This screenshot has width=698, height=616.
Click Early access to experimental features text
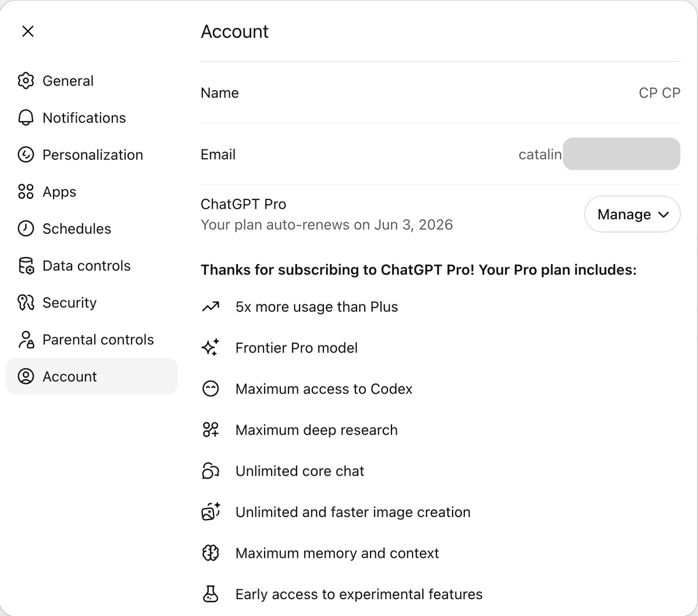tap(359, 594)
